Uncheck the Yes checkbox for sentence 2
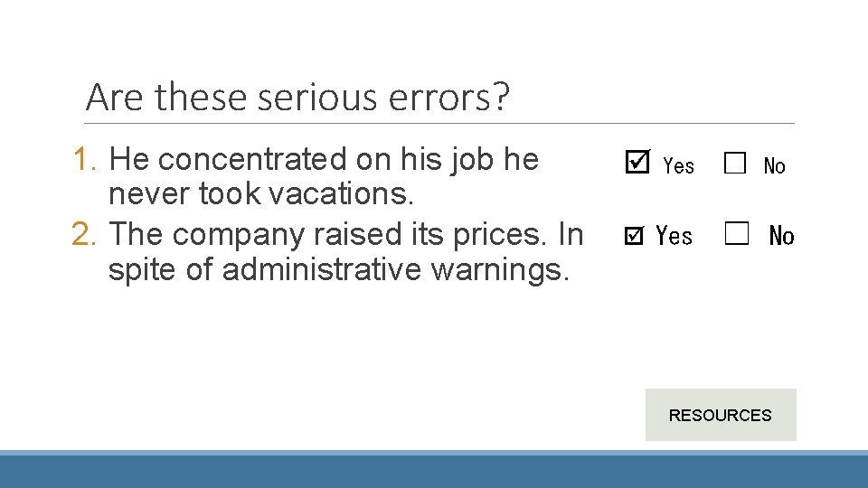Screen dimensions: 868x488 (x=634, y=236)
